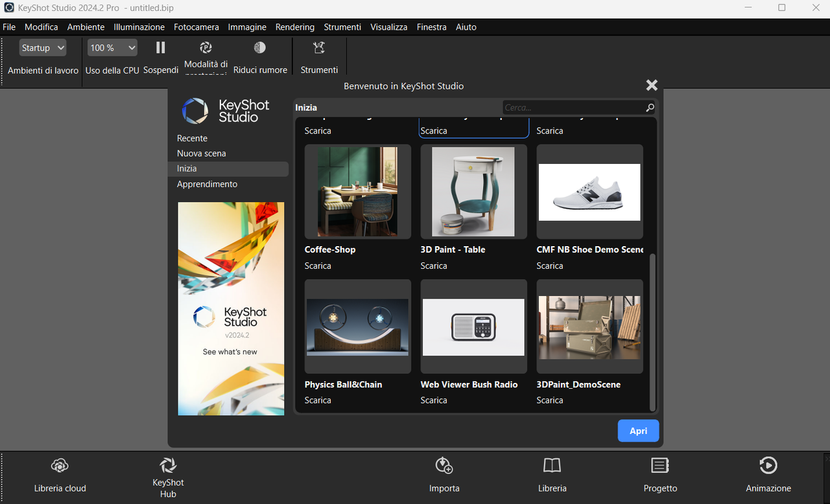Open the Modifica menu
830x504 pixels.
click(x=41, y=27)
